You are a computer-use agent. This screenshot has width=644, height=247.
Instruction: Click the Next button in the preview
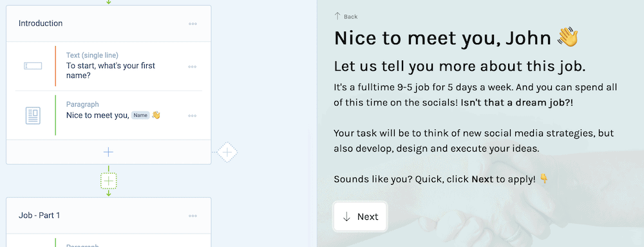pyautogui.click(x=360, y=217)
